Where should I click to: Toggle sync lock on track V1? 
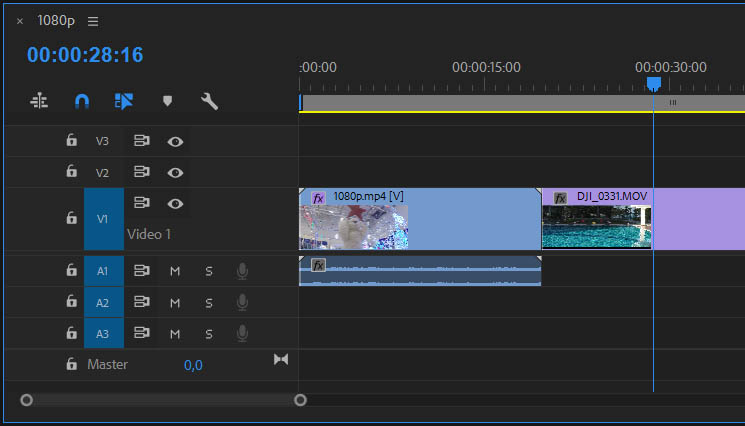pos(142,203)
